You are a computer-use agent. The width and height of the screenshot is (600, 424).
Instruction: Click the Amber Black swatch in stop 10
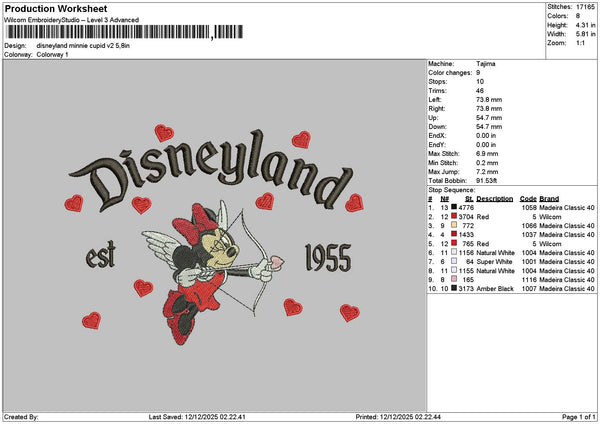click(x=455, y=288)
